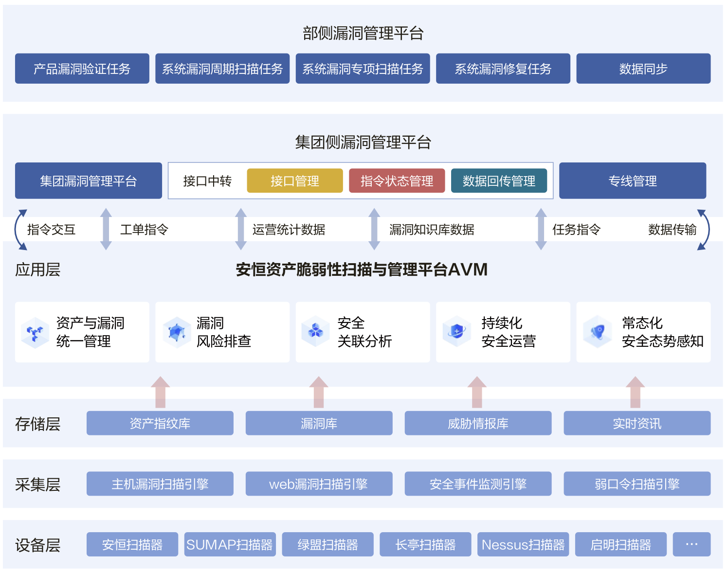Click the 主机漏洞扫描引擎 engine
The width and height of the screenshot is (728, 574).
160,484
